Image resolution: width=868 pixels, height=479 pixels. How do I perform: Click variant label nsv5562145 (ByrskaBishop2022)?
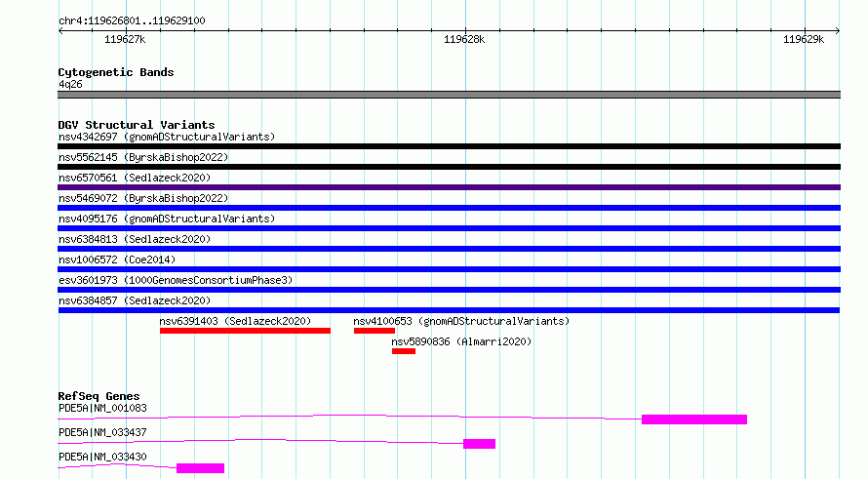[143, 157]
